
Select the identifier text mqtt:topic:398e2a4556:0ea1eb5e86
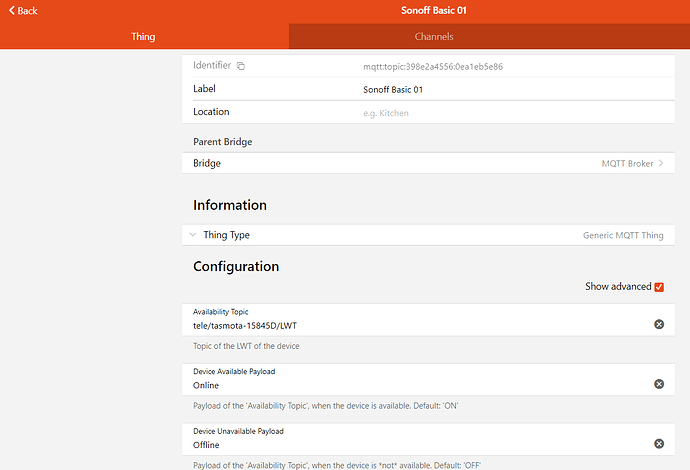pos(433,67)
